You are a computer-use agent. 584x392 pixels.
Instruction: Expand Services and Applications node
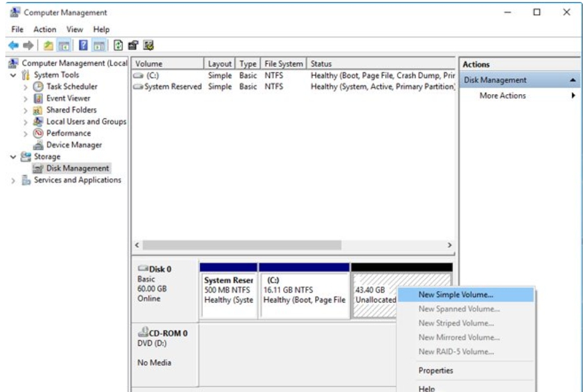(x=14, y=180)
